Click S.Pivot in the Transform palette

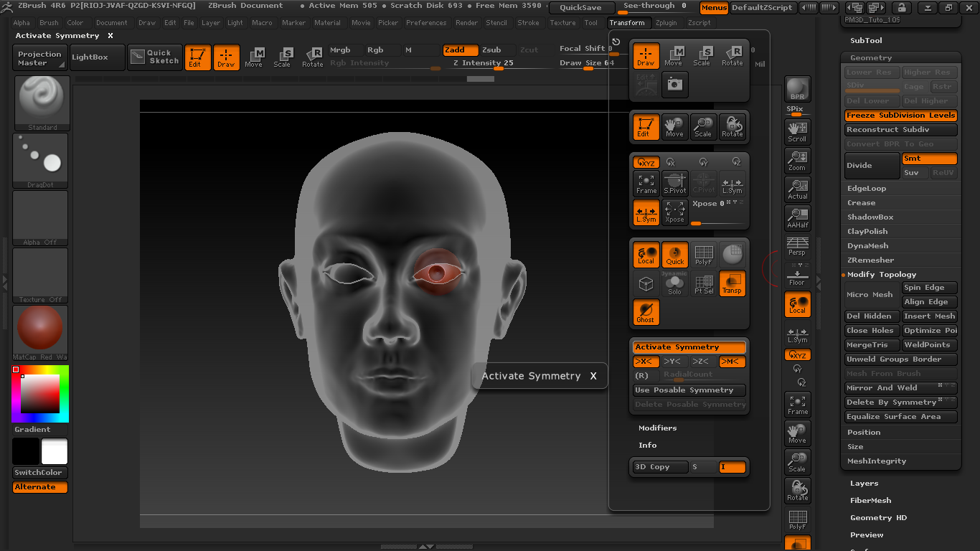(674, 183)
